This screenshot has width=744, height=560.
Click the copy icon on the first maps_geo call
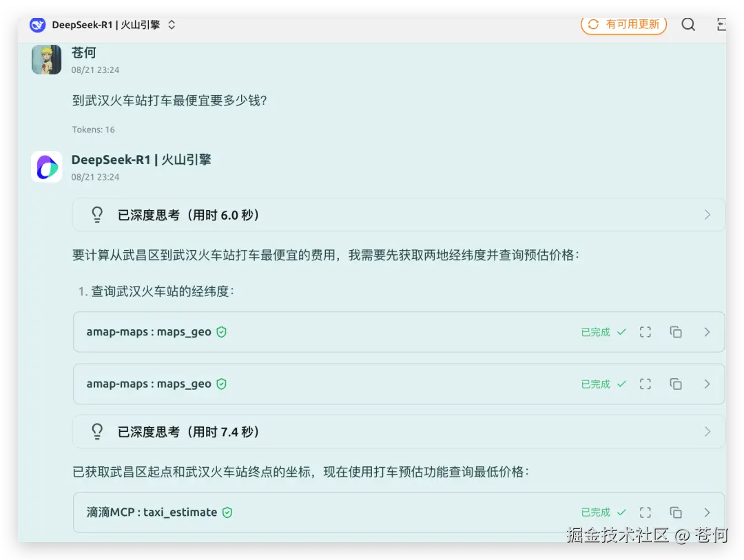(676, 331)
